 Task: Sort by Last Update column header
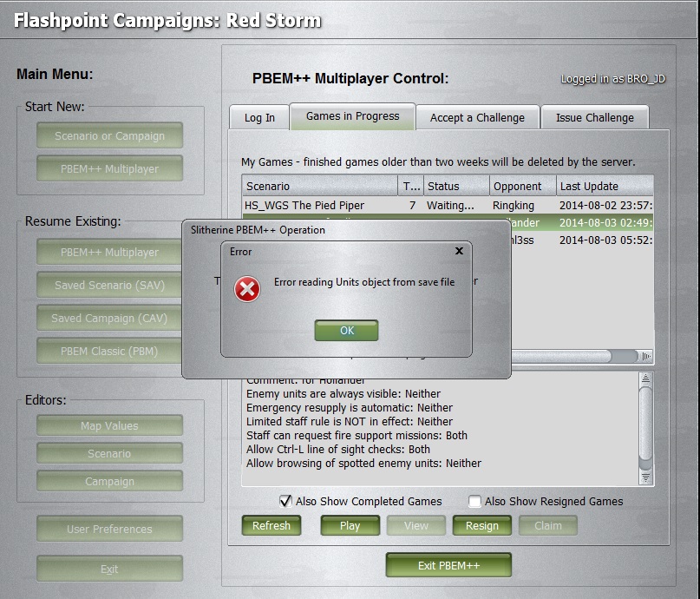tap(605, 186)
